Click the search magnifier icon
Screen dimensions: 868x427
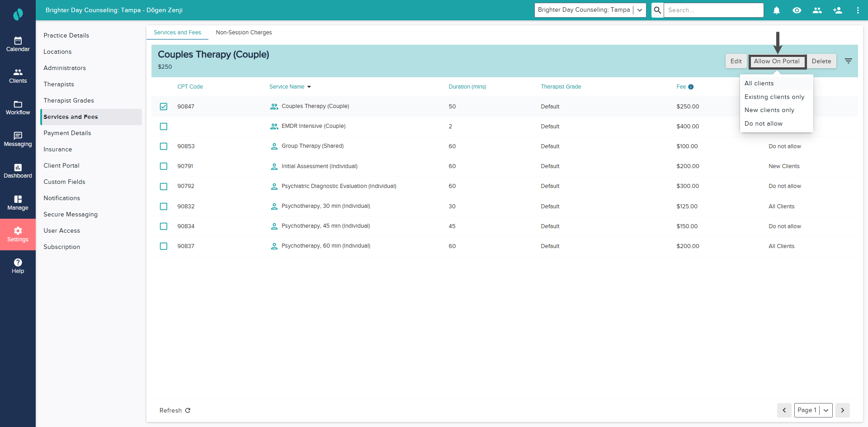[x=657, y=10]
